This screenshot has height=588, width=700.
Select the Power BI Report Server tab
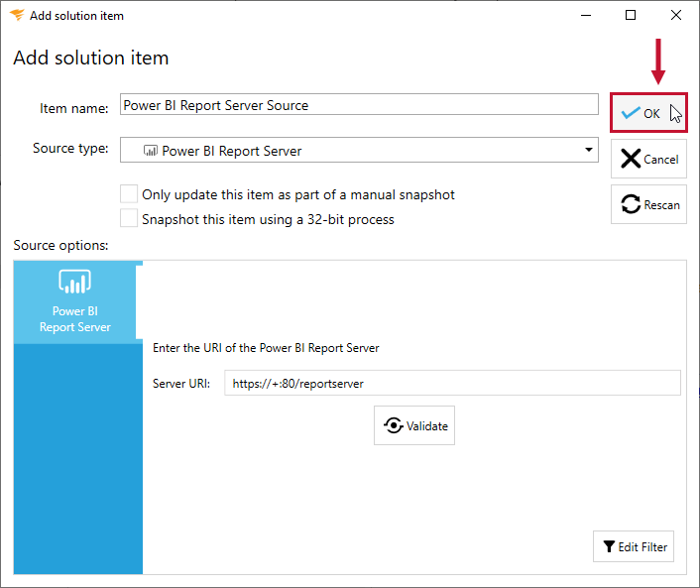75,302
